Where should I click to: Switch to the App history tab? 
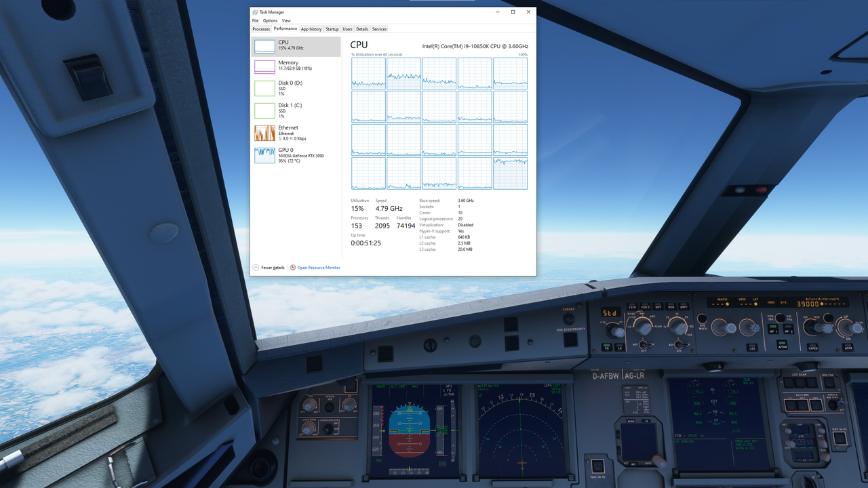[311, 29]
